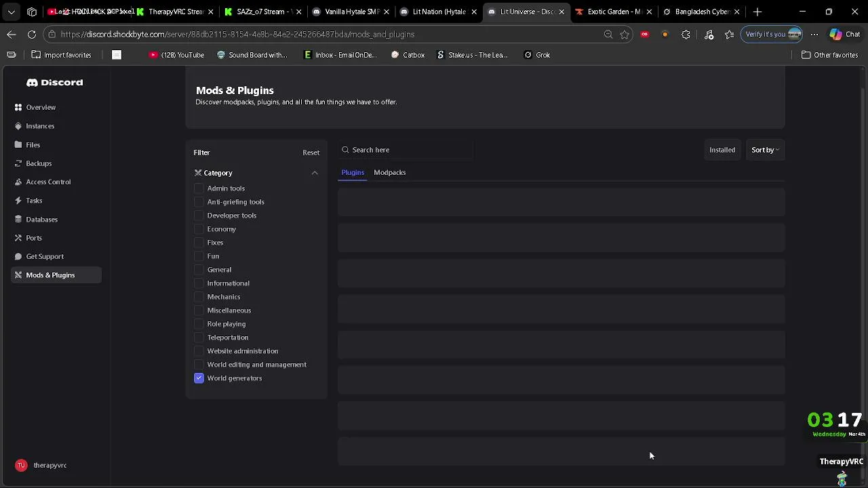Enable the Admin tools category checkbox
868x488 pixels.
pos(199,188)
